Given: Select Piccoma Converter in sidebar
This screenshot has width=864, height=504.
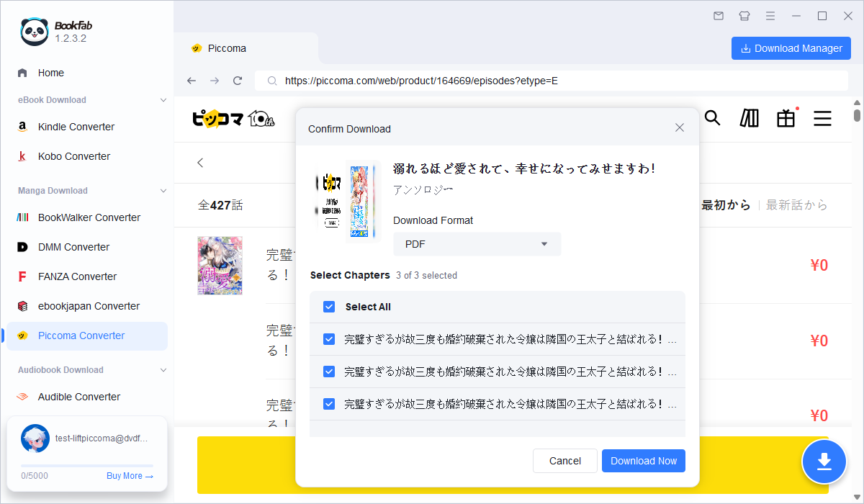Looking at the screenshot, I should point(86,336).
